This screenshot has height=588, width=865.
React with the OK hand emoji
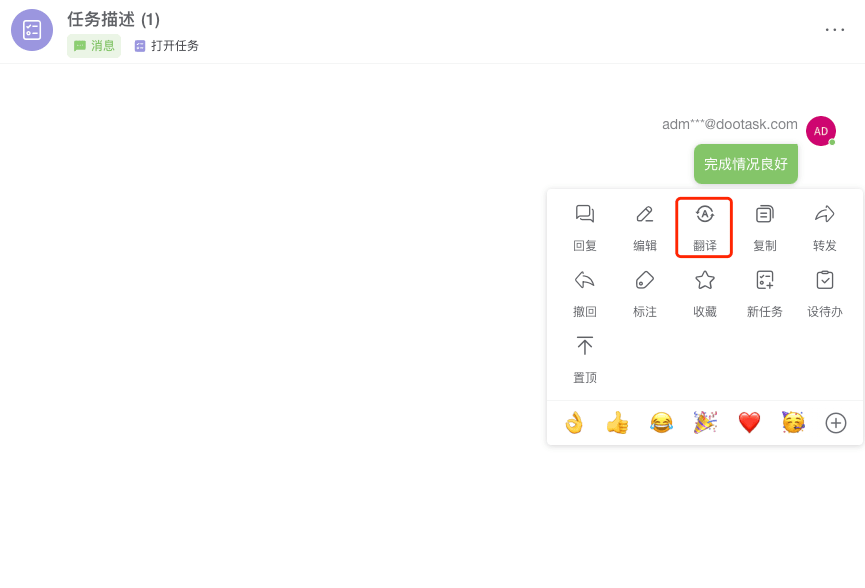pyautogui.click(x=574, y=423)
